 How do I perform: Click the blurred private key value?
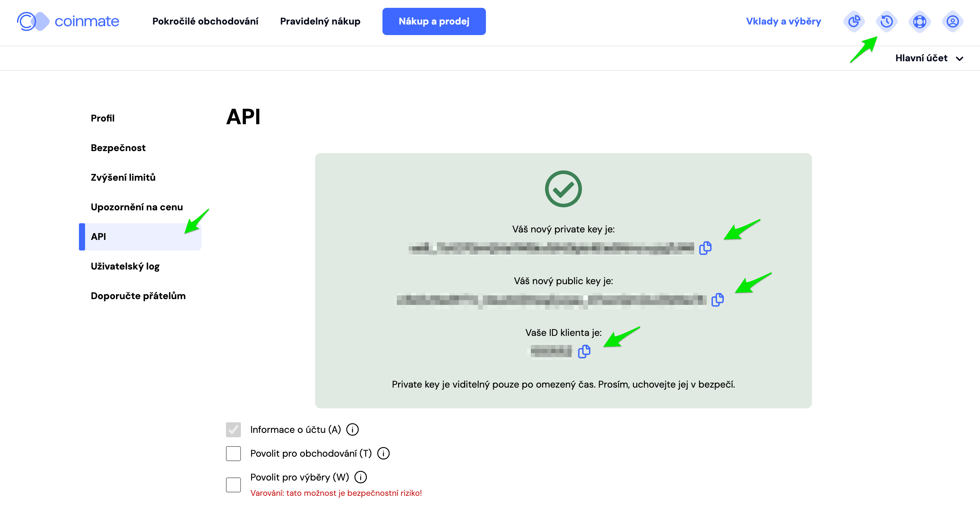coord(551,248)
